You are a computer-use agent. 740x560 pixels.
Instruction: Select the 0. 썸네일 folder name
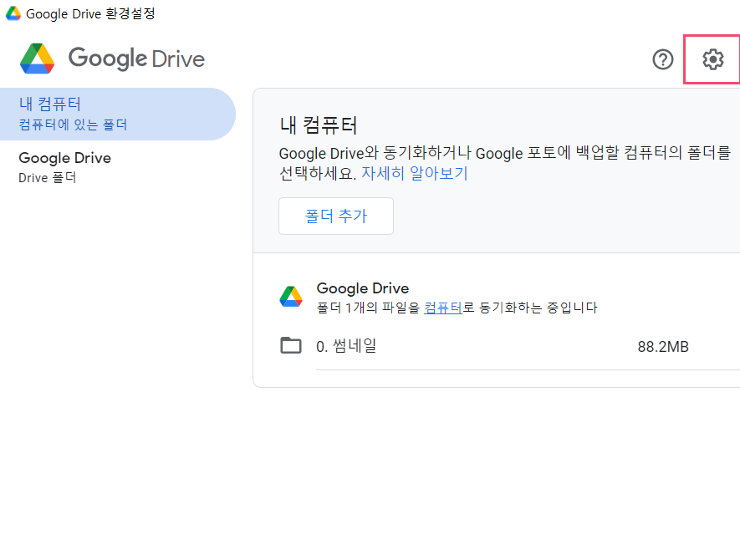(346, 346)
